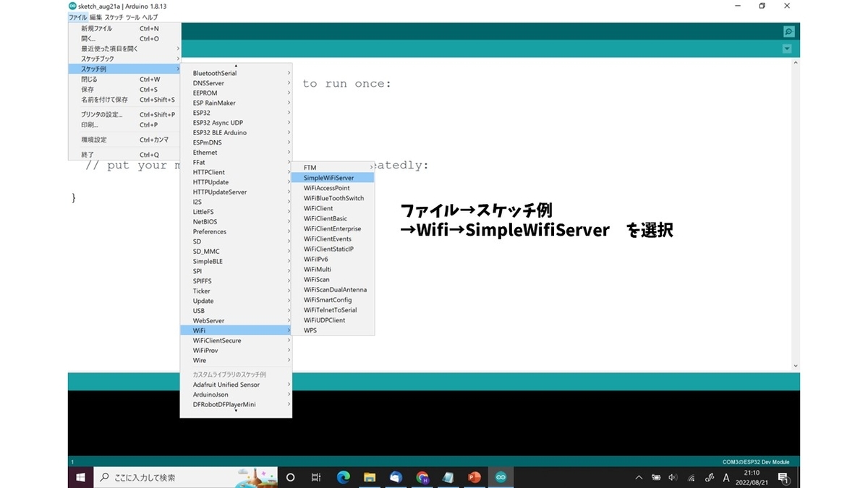The image size is (868, 488).
Task: Open the Serial Monitor with the magnifier icon
Action: pyautogui.click(x=788, y=31)
